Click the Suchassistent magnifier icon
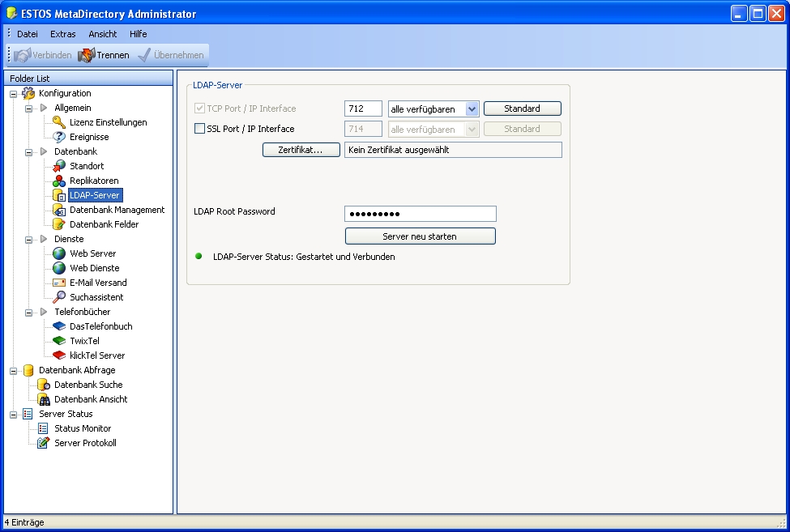The width and height of the screenshot is (790, 532). click(59, 297)
